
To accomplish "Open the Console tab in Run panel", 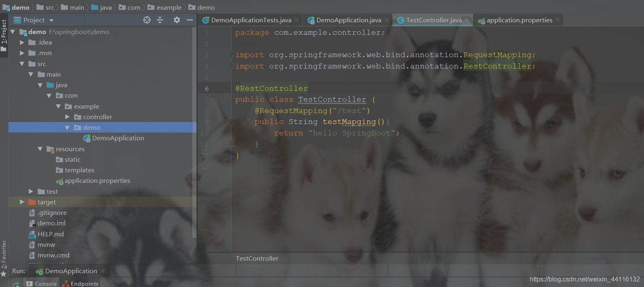I will (x=42, y=283).
